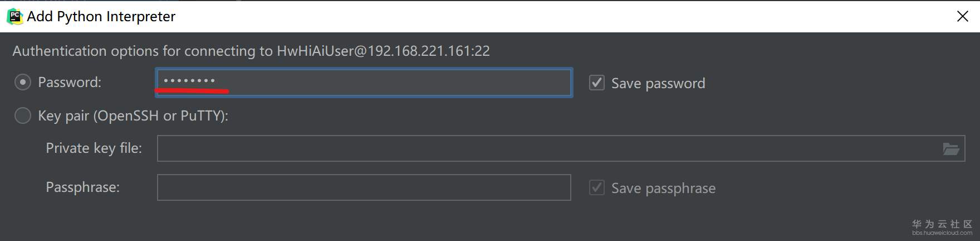Click the masked password dots
The image size is (980, 241).
[x=189, y=81]
